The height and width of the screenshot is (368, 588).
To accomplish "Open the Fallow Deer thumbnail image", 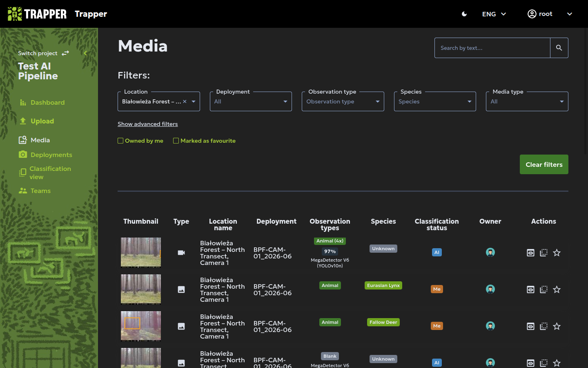I will (141, 326).
